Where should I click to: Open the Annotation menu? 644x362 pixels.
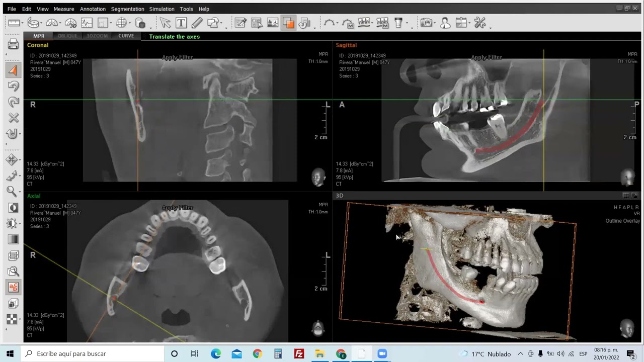[93, 9]
